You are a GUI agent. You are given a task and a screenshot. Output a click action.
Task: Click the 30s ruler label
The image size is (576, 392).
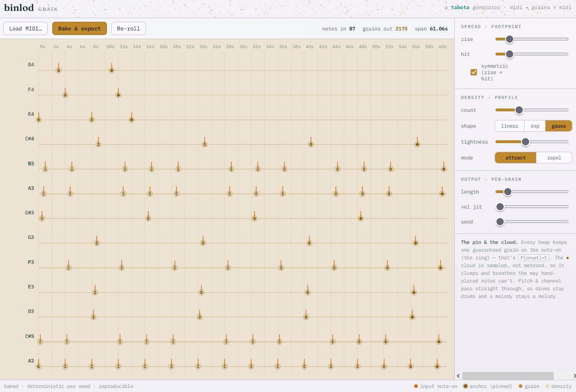pos(243,47)
